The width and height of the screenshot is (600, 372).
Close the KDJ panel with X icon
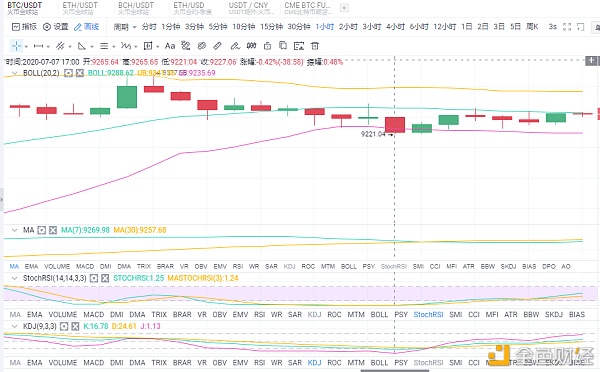pos(75,326)
